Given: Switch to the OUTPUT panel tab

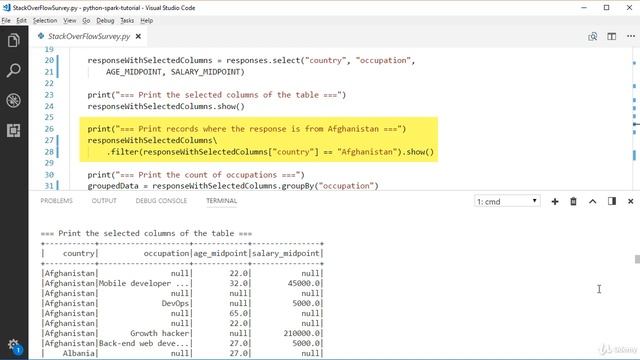Looking at the screenshot, I should coord(104,201).
